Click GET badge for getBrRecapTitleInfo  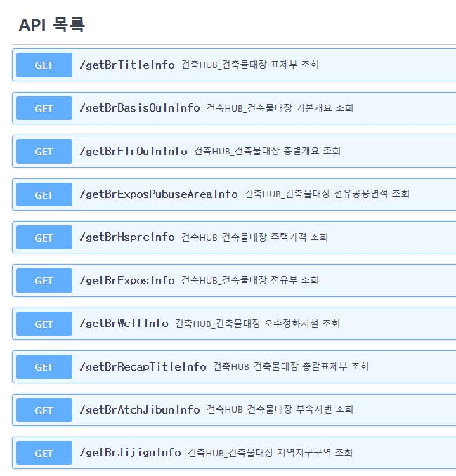(x=44, y=366)
